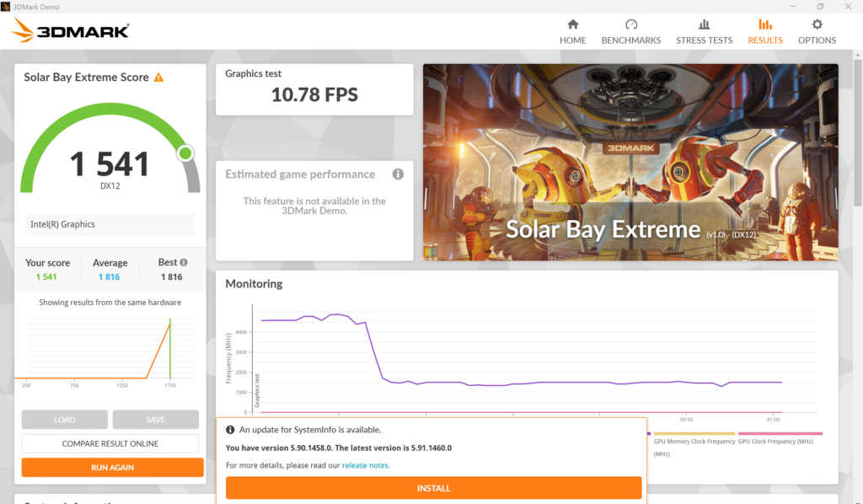The width and height of the screenshot is (863, 504).
Task: Click 'Showing results from the same hardware'
Action: tap(110, 303)
